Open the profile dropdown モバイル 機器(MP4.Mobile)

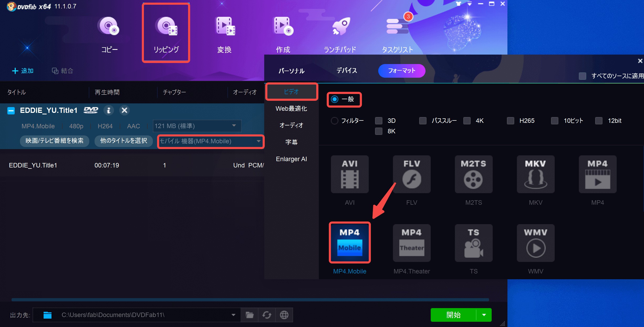click(211, 141)
